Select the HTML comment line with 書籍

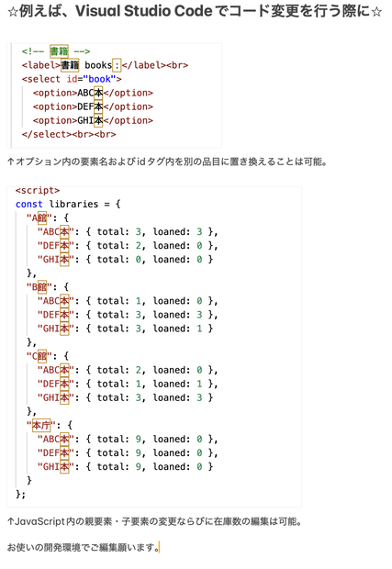(x=55, y=51)
